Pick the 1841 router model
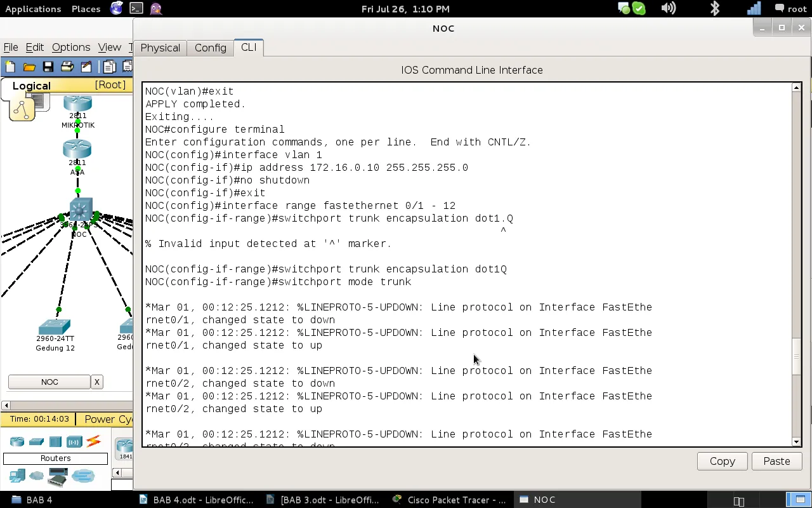 [125, 448]
